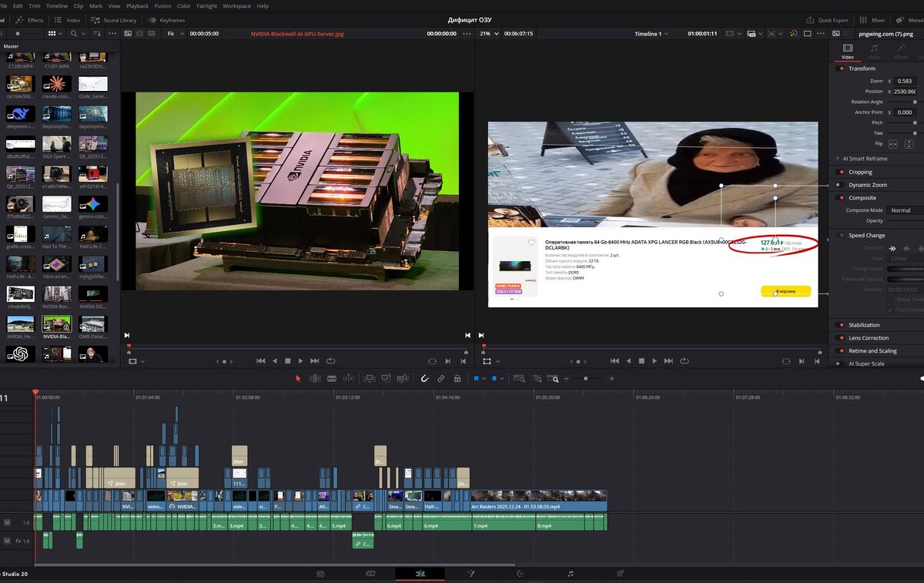Play reverse in the timeline viewer

click(x=628, y=360)
